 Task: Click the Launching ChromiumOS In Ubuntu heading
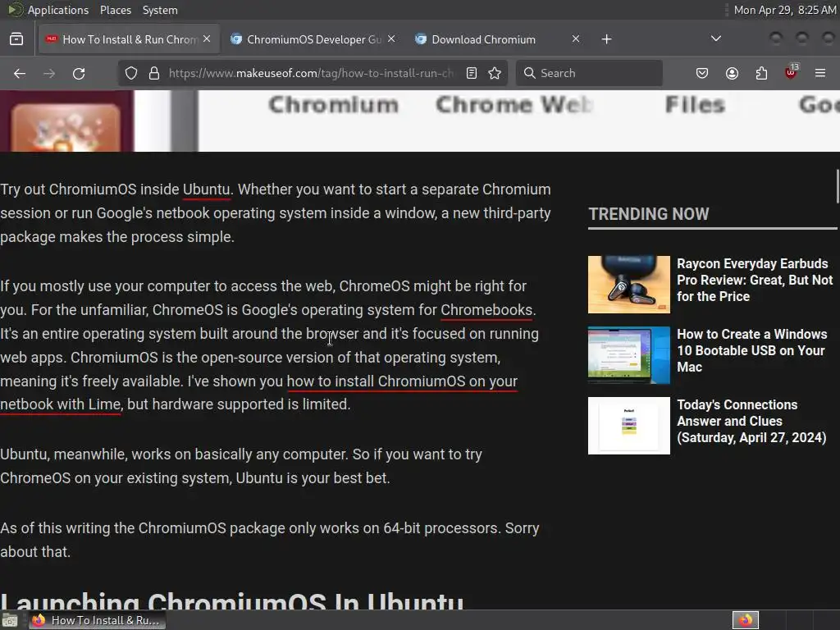point(232,600)
